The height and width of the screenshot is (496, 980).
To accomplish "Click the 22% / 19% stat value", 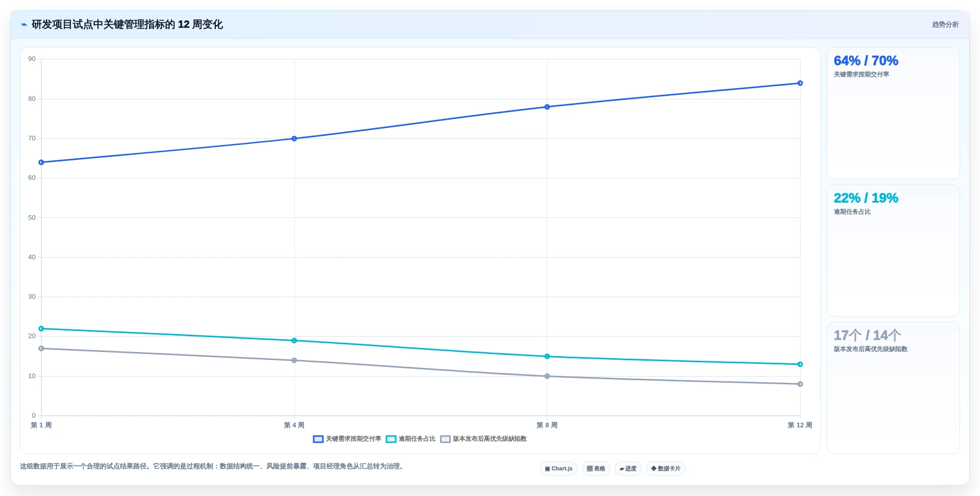I will [866, 198].
